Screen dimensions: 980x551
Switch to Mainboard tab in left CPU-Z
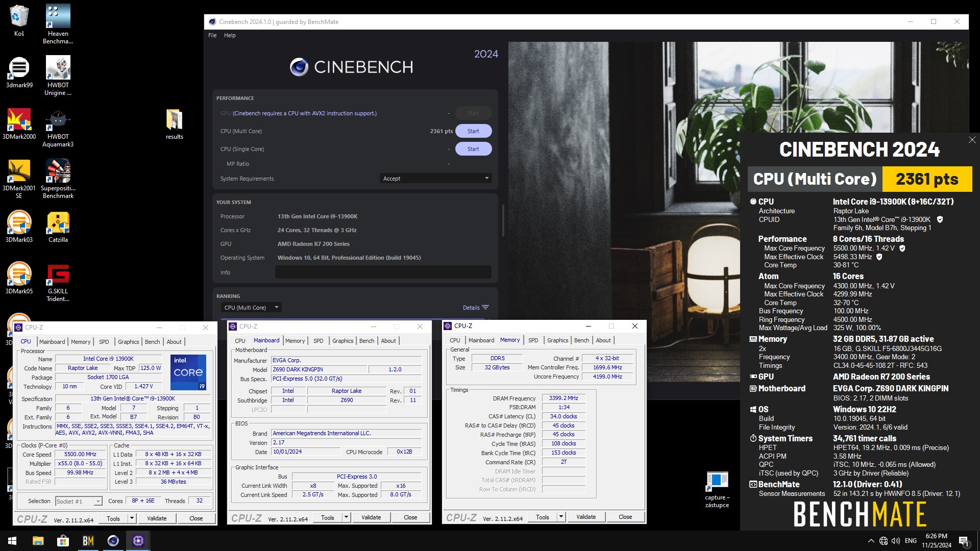[x=52, y=342]
